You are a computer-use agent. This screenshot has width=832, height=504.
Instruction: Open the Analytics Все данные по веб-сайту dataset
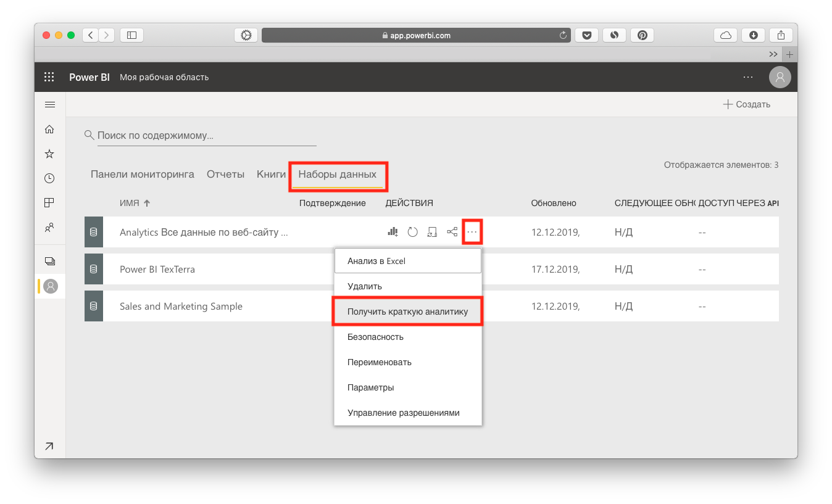tap(204, 233)
